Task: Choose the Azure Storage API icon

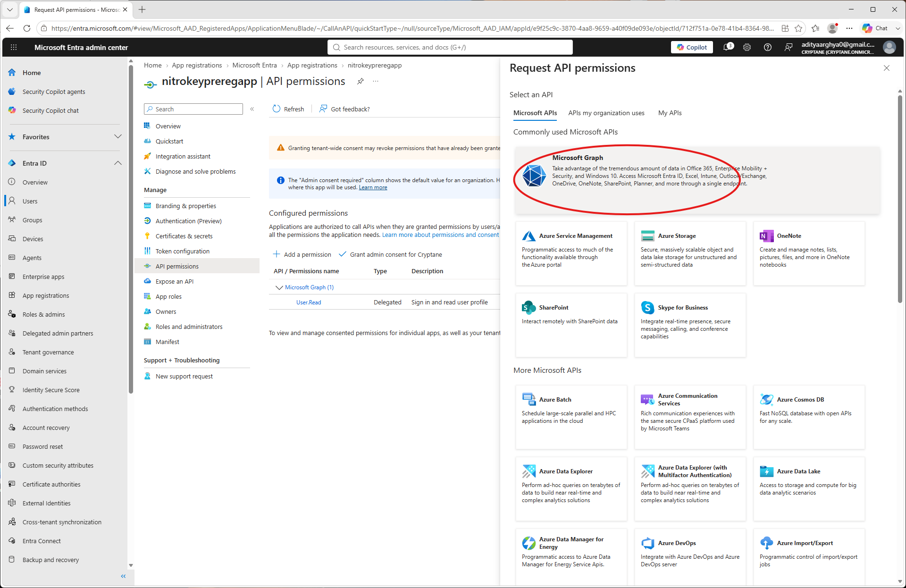Action: tap(647, 236)
